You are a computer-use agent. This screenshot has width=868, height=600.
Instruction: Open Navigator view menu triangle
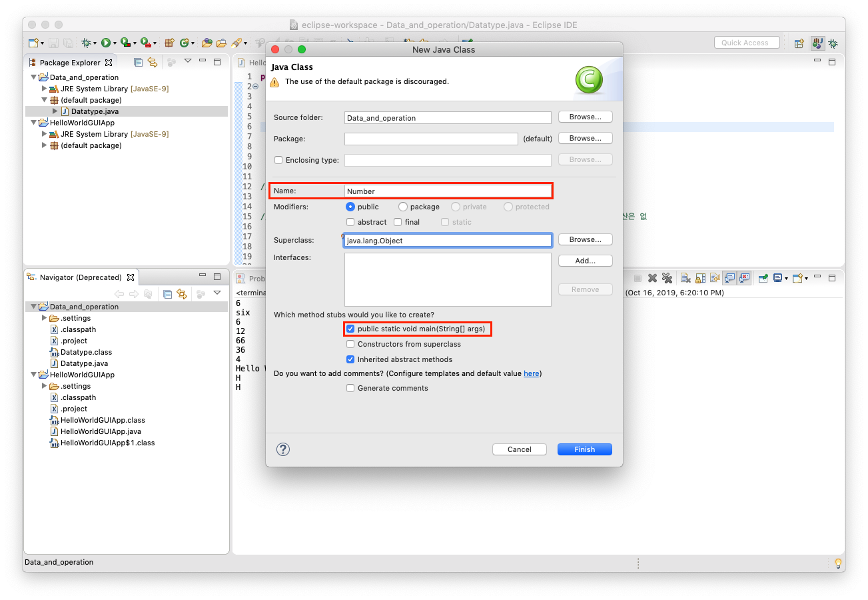pyautogui.click(x=217, y=293)
